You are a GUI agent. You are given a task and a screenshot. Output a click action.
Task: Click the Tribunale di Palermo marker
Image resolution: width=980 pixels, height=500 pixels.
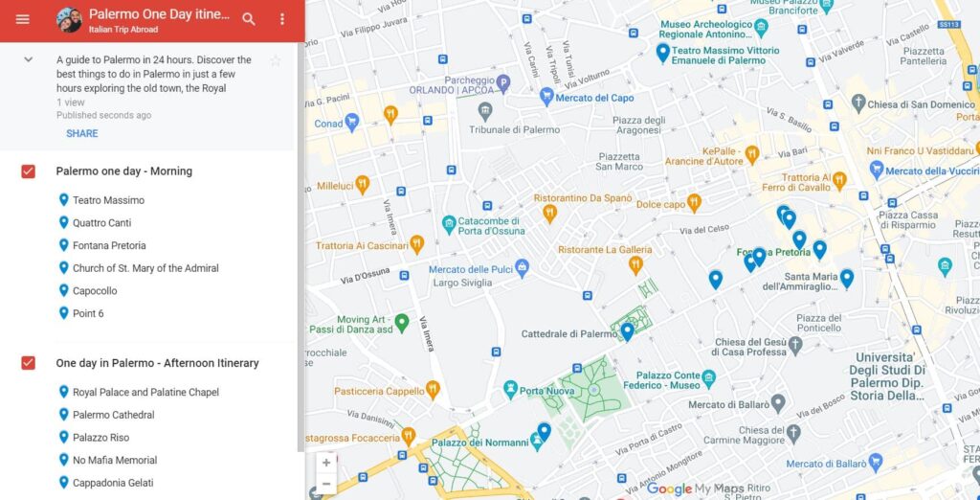[485, 112]
